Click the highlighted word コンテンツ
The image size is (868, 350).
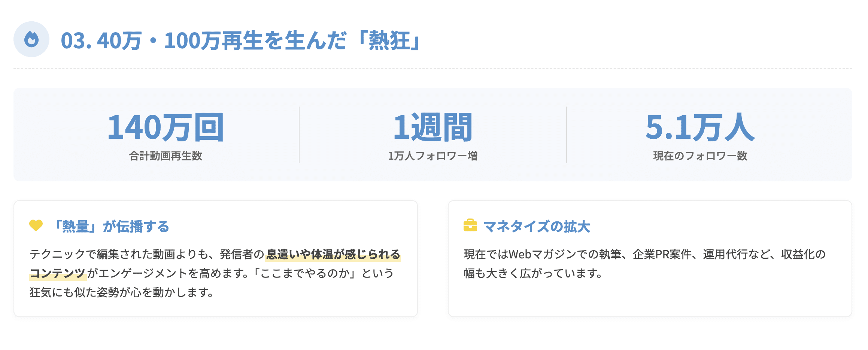click(58, 273)
